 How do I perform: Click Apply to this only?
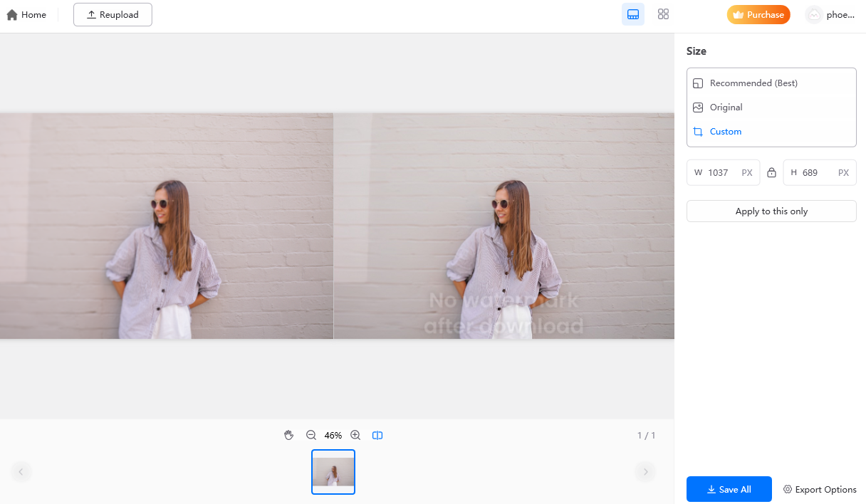(771, 211)
